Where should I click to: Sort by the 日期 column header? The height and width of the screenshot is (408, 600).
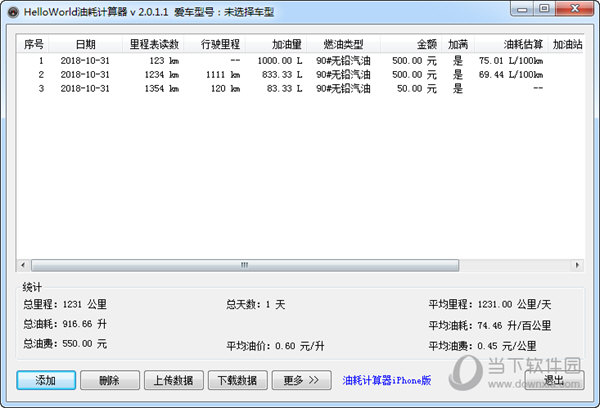click(85, 44)
